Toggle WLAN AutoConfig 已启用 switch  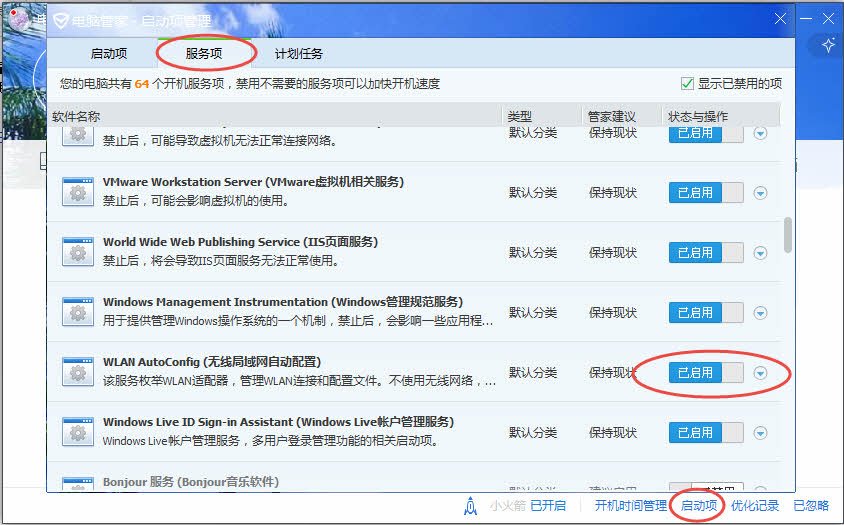tap(706, 373)
